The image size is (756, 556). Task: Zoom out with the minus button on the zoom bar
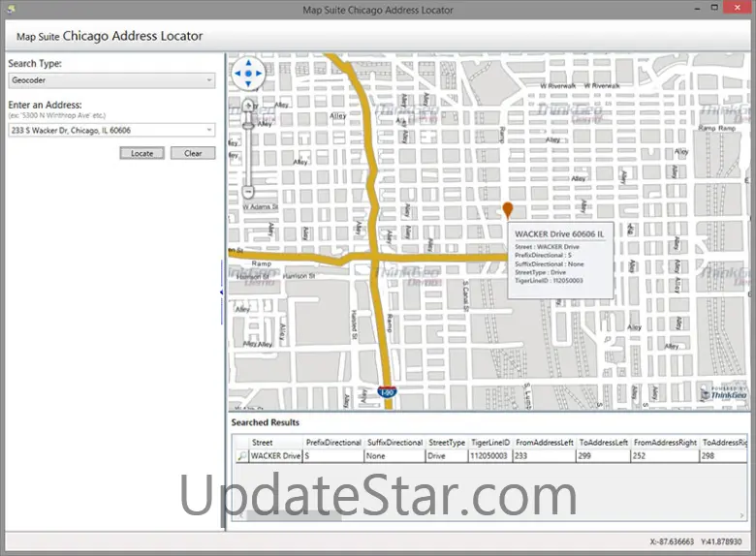click(248, 192)
